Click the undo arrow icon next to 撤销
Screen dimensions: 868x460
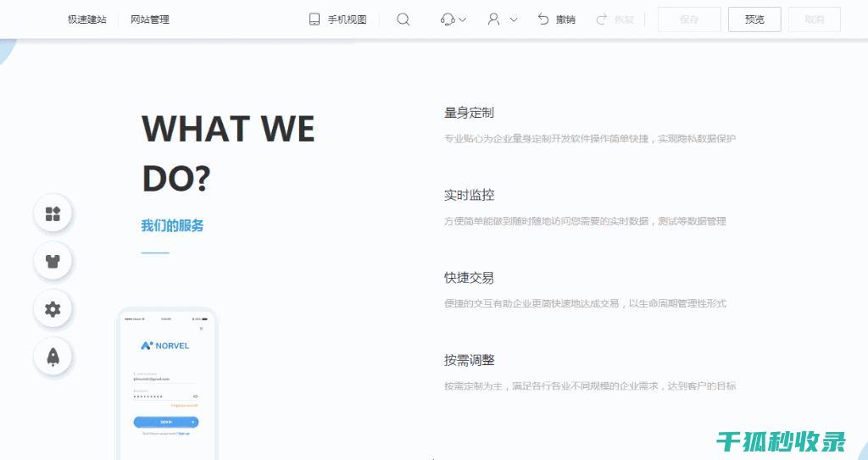(543, 19)
